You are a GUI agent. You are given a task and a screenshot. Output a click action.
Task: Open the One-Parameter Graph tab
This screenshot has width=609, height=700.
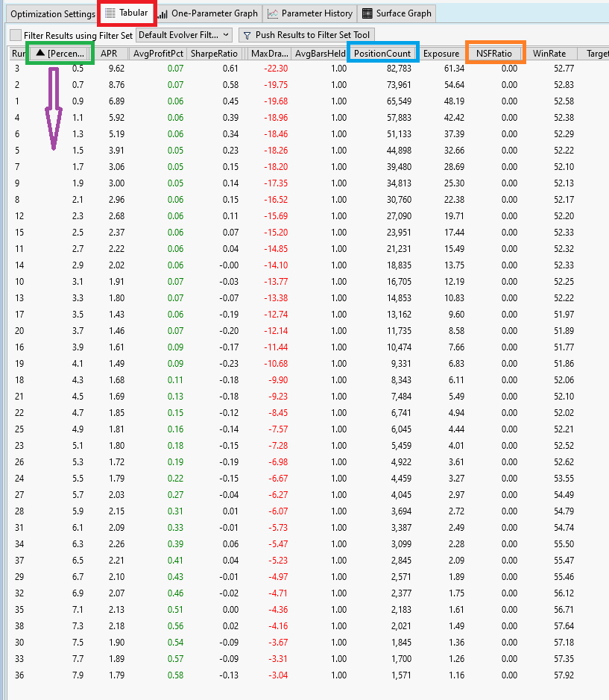[209, 13]
